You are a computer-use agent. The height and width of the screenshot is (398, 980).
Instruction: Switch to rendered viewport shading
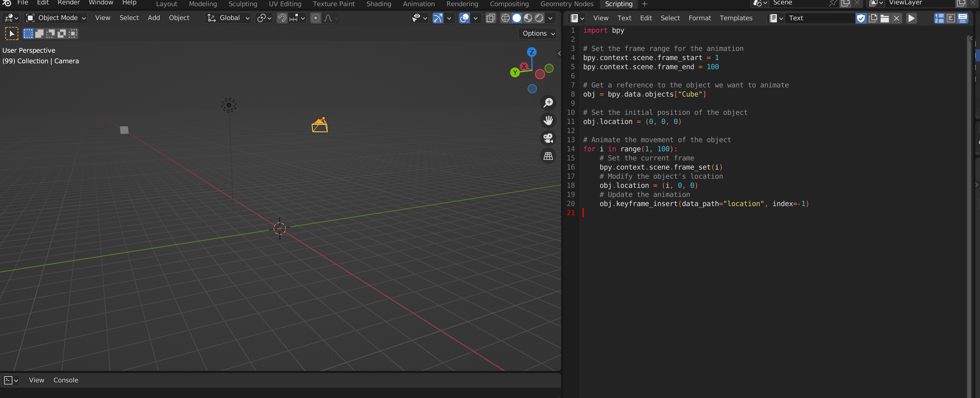coord(539,18)
